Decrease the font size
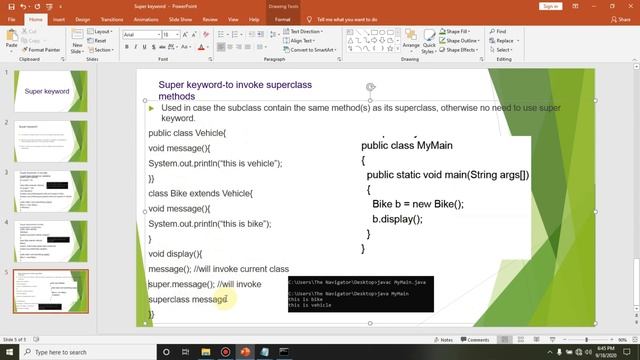The height and width of the screenshot is (360, 640). click(194, 35)
